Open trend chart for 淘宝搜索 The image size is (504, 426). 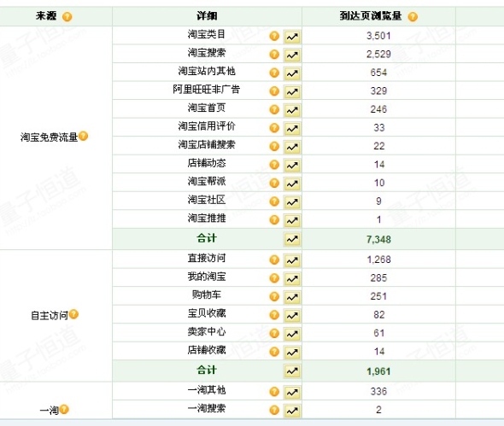pos(292,55)
